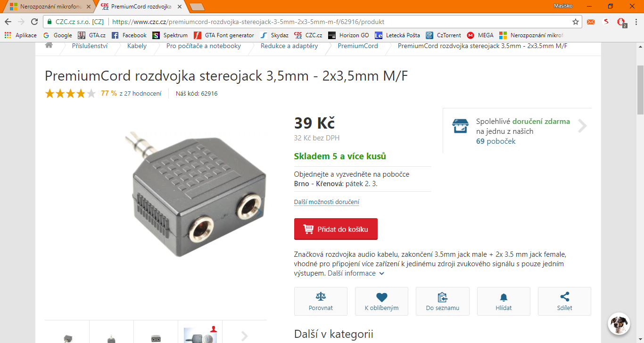Open the Redukce a adaptéry breadcrumb
Image resolution: width=644 pixels, height=343 pixels.
click(x=289, y=46)
